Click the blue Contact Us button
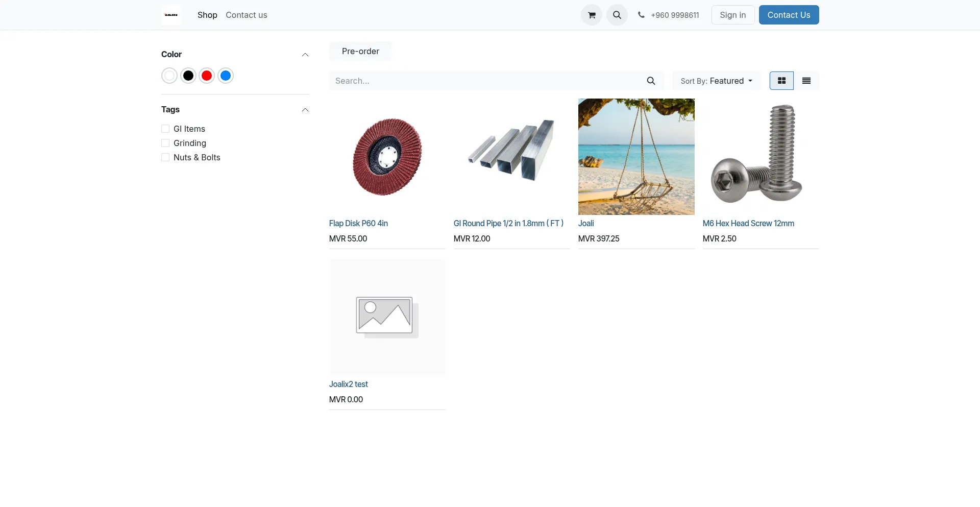Viewport: 980px width, 507px height. pos(789,15)
